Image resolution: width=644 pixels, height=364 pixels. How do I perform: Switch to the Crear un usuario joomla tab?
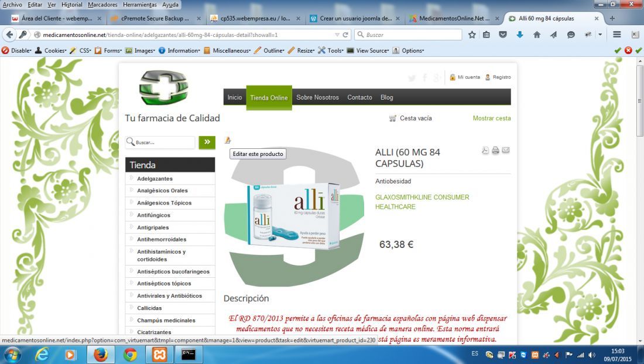pos(356,19)
